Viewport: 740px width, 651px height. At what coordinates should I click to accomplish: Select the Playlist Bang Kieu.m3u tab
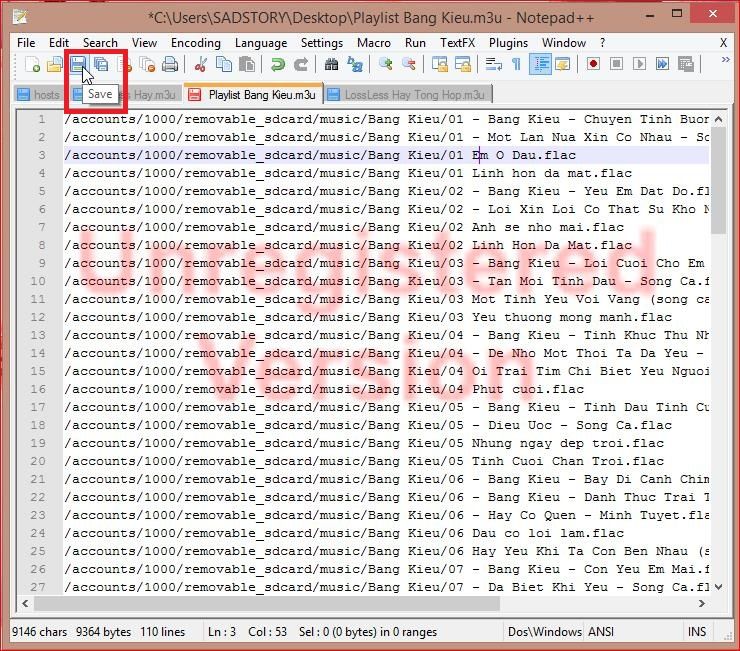pos(253,94)
